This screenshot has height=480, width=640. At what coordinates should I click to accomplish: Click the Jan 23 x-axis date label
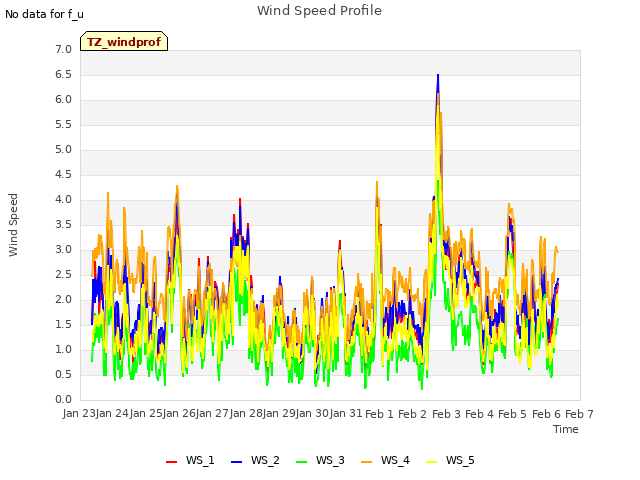pos(79,414)
